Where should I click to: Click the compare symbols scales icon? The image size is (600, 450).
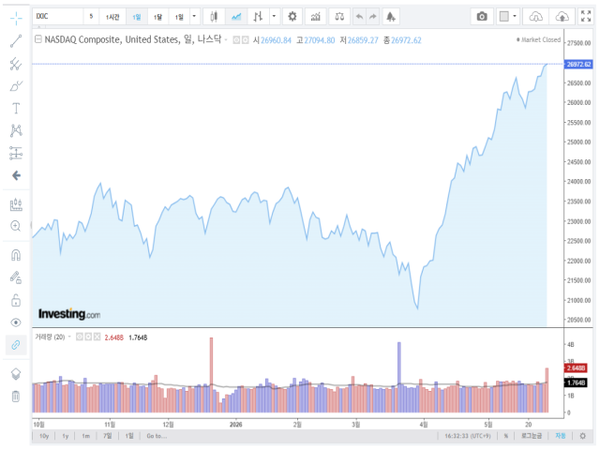[339, 16]
